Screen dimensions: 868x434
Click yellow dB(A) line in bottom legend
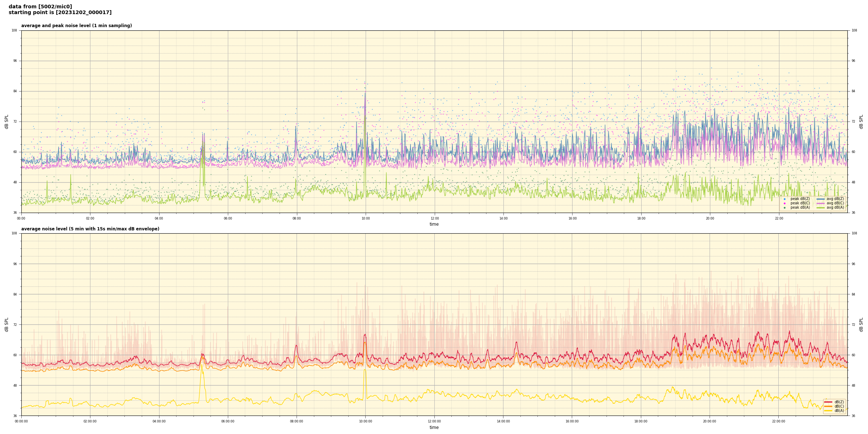(x=829, y=410)
